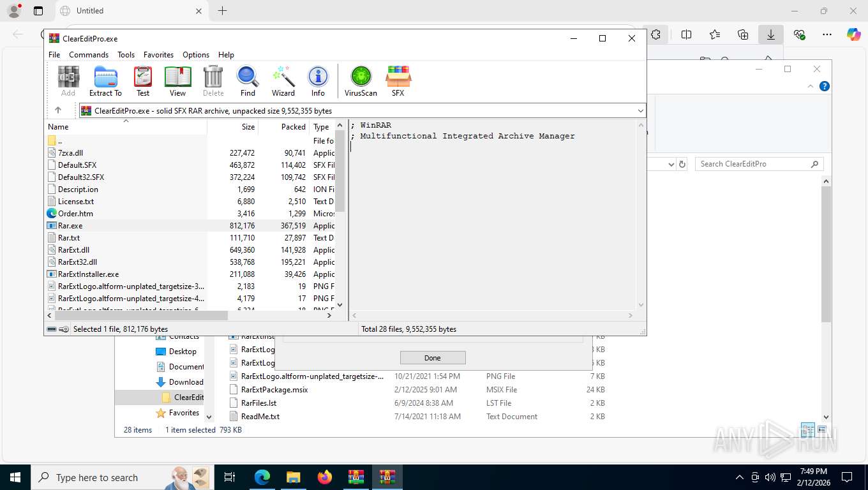
Task: Expand the archive path dropdown
Action: click(x=640, y=110)
